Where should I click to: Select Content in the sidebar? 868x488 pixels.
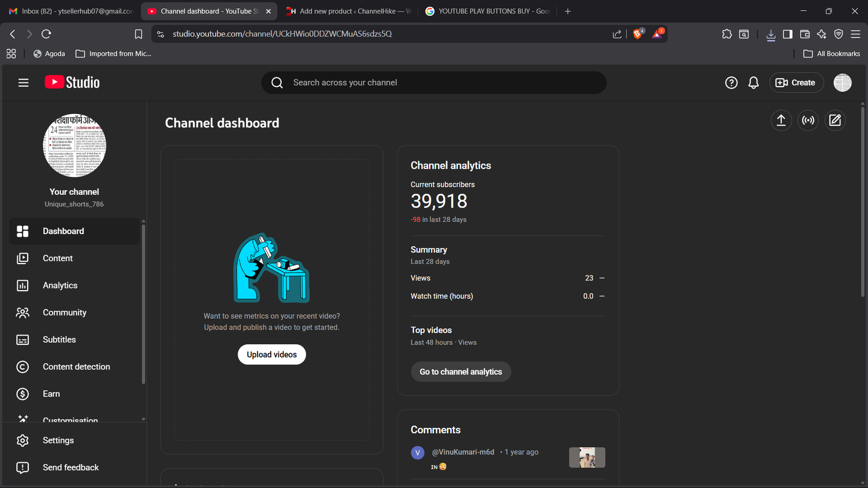tap(58, 258)
